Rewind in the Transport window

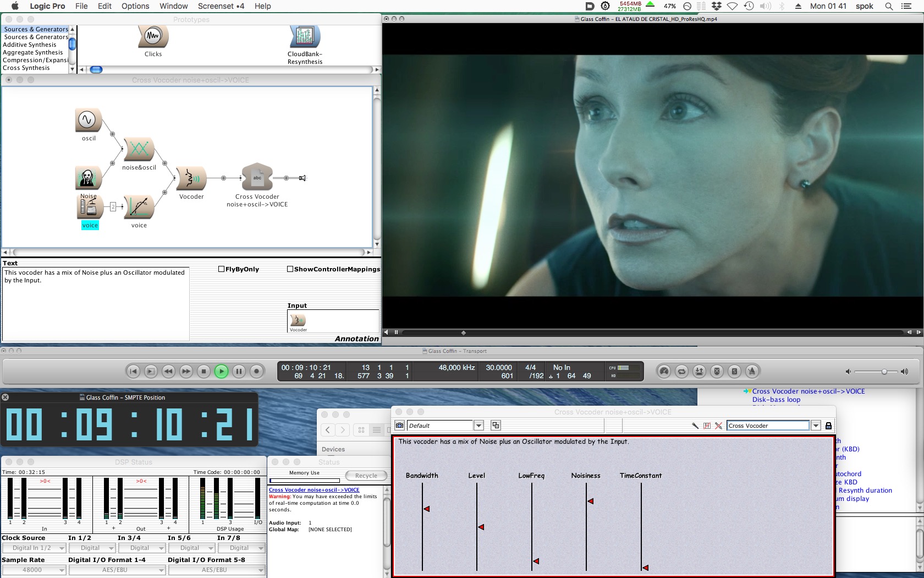[x=168, y=371]
